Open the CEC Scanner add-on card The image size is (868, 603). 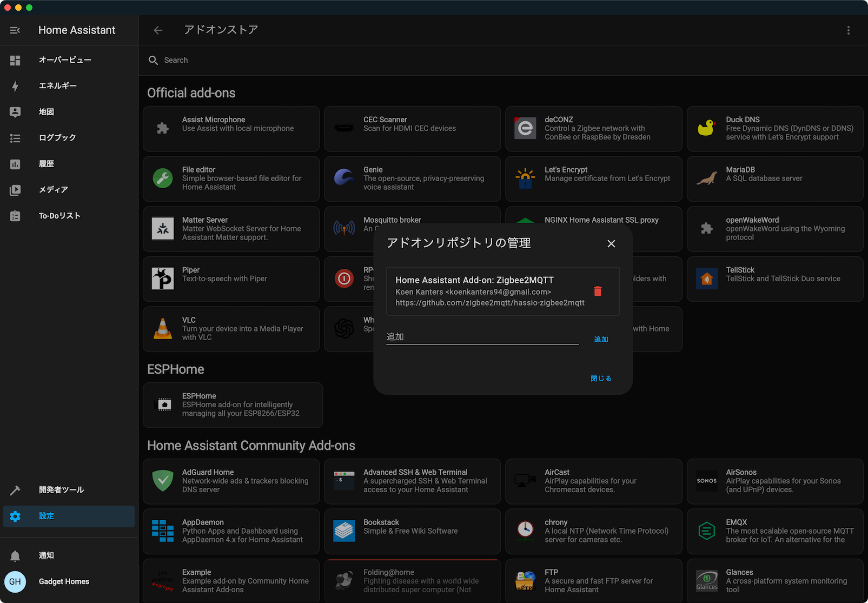click(x=413, y=129)
